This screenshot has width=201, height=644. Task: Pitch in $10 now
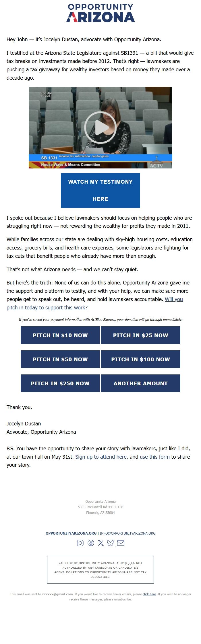[60, 335]
